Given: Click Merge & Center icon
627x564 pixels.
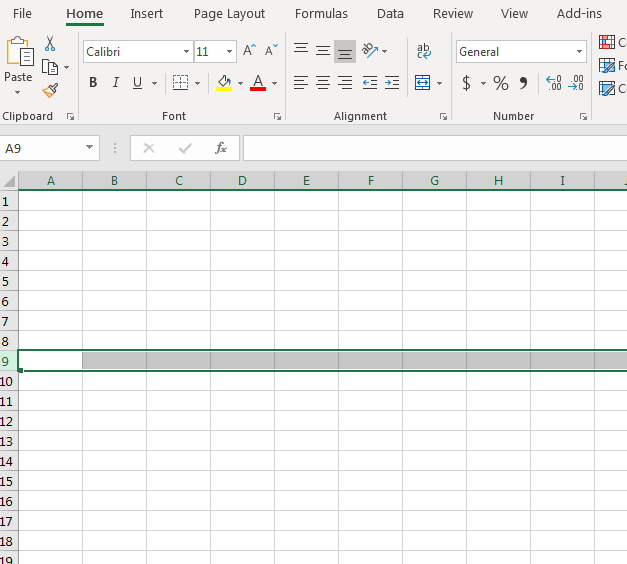Looking at the screenshot, I should (422, 83).
